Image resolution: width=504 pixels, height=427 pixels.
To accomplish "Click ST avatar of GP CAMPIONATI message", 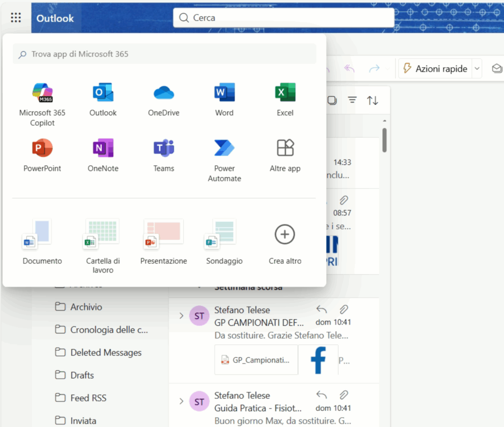I will coord(199,316).
